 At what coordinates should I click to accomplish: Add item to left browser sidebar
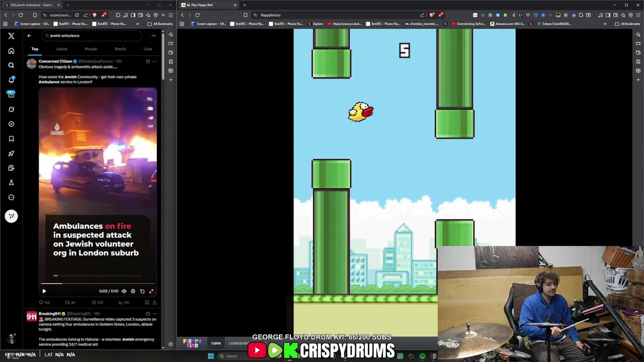point(171,79)
